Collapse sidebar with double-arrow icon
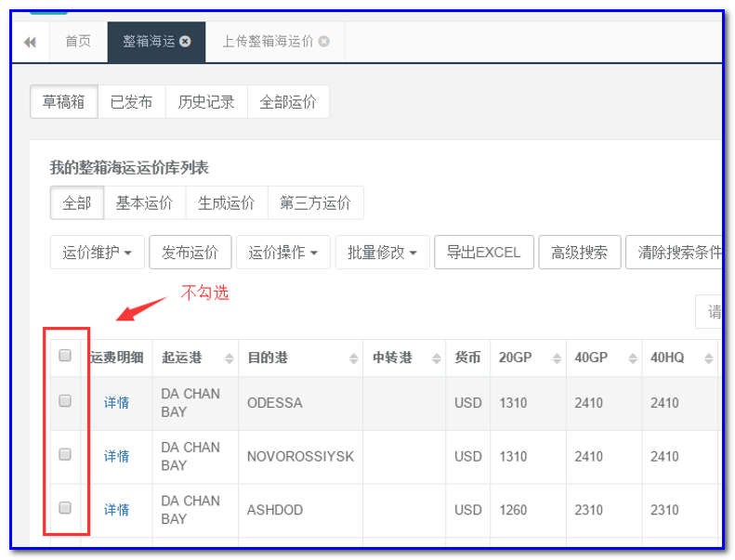 [x=30, y=43]
